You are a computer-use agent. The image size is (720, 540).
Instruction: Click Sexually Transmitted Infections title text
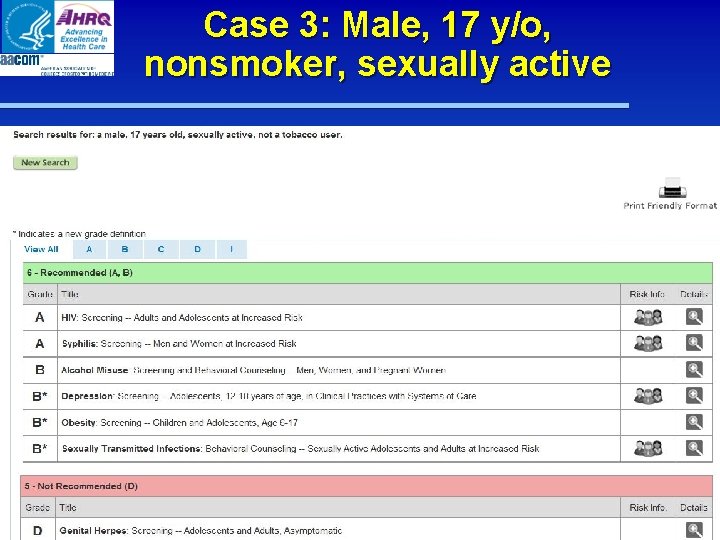pyautogui.click(x=300, y=449)
